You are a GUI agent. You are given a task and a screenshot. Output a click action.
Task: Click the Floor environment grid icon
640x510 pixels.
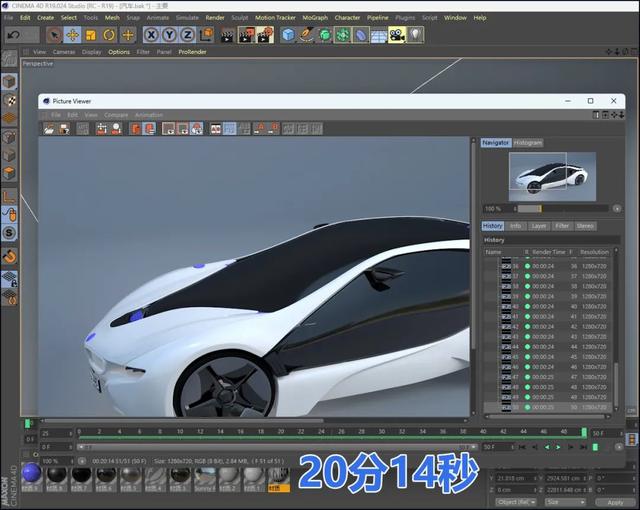click(379, 35)
